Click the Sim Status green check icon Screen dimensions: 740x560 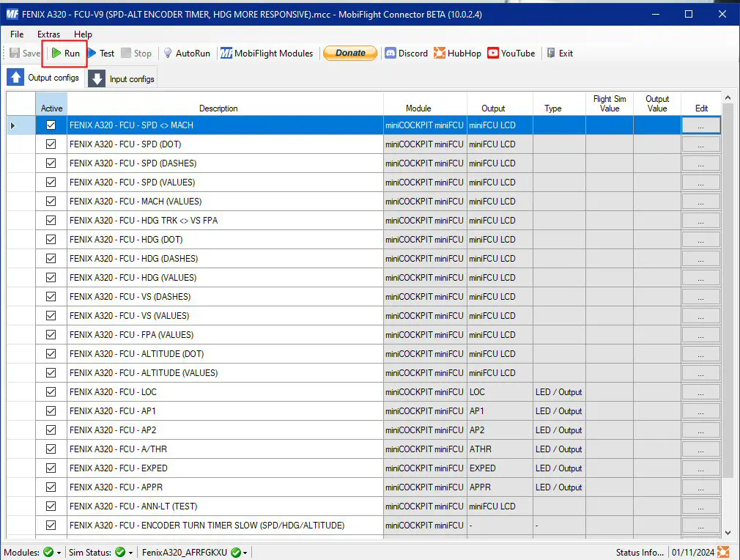(120, 552)
